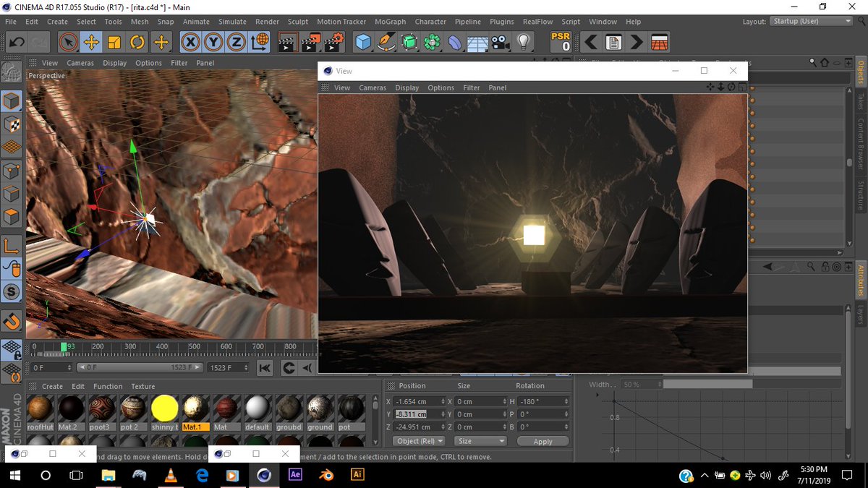Open Options menu in View window
868x488 pixels.
tap(441, 87)
